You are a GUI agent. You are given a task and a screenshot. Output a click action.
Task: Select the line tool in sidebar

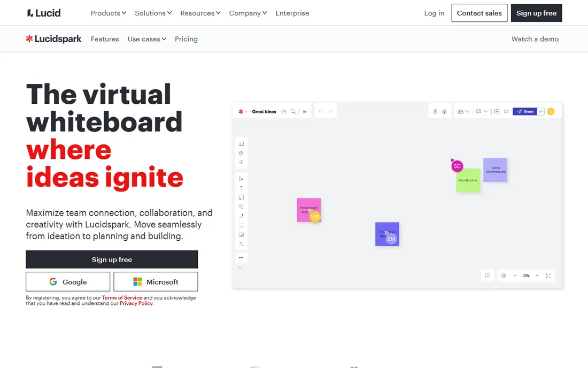[241, 225]
